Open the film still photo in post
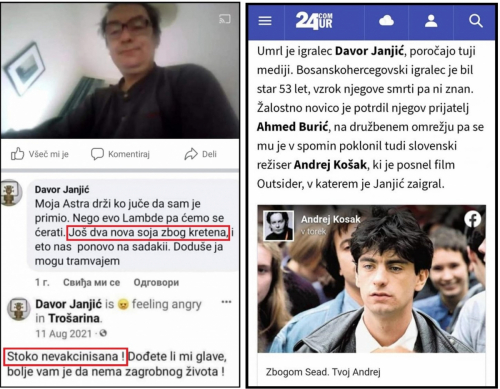The height and width of the screenshot is (389, 500). 371,279
